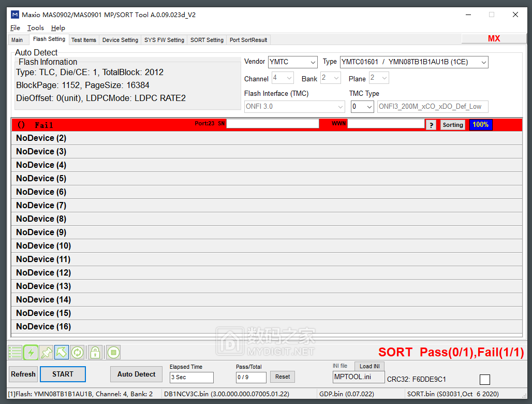Click the question mark button in Fail row
Screen dimensions: 532x404
coord(431,125)
